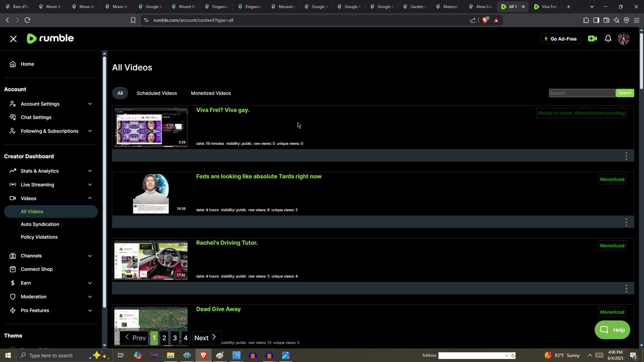Viewport: 644px width, 362px height.
Task: Open the Windows Start menu
Action: (x=8, y=355)
